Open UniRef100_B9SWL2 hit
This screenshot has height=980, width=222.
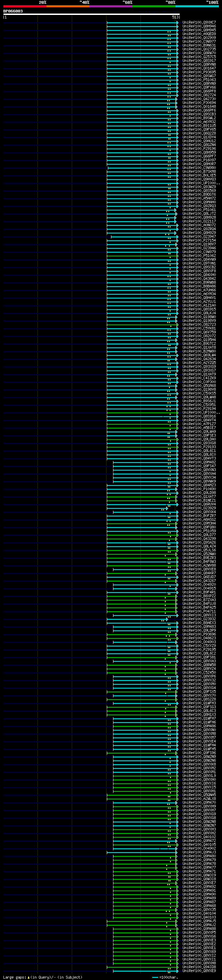(199, 118)
